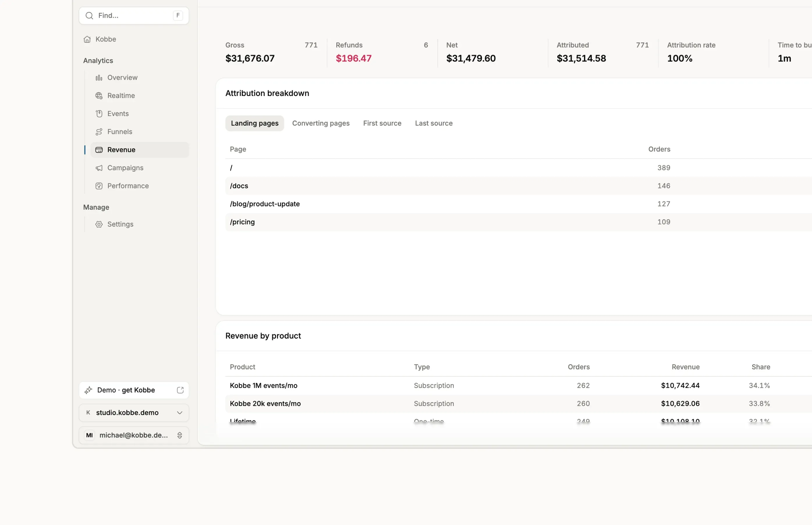Image resolution: width=812 pixels, height=525 pixels.
Task: Open the Settings page under Manage
Action: click(x=140, y=224)
